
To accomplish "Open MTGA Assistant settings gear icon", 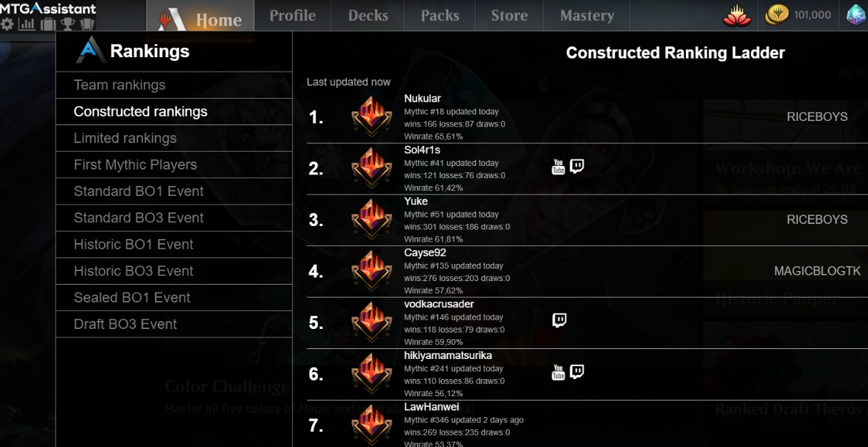I will [x=7, y=24].
